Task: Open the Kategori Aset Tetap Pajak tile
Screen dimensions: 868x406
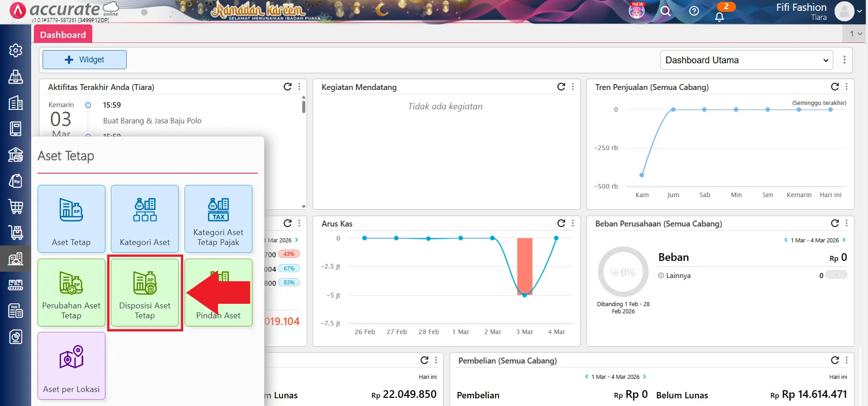Action: 218,219
